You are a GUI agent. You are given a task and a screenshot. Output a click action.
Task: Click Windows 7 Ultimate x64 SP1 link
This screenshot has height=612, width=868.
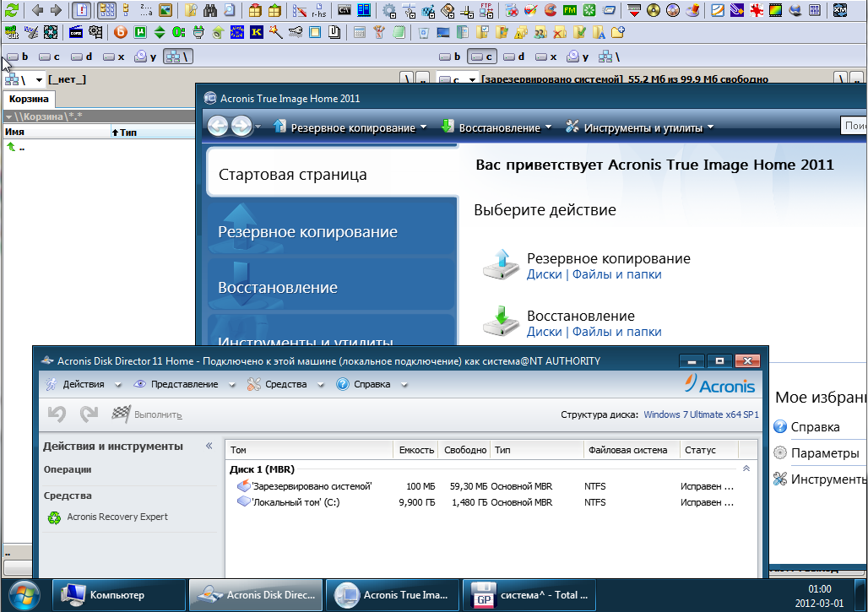click(x=701, y=414)
